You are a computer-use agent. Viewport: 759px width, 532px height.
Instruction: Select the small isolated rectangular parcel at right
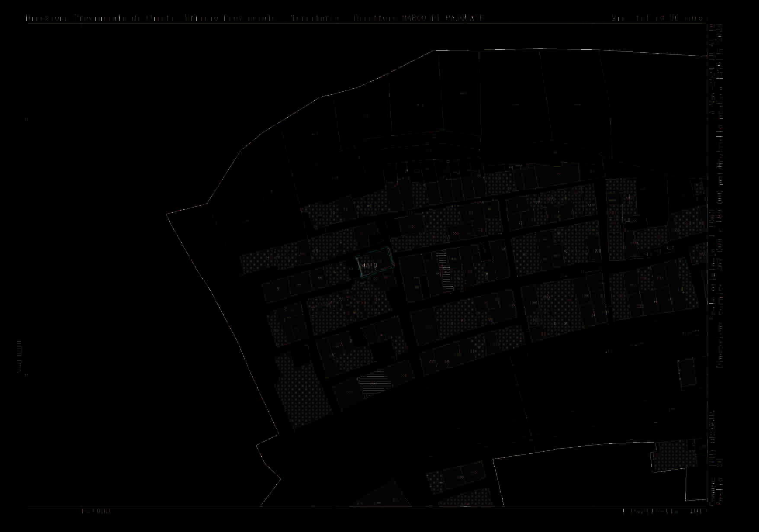coord(686,373)
